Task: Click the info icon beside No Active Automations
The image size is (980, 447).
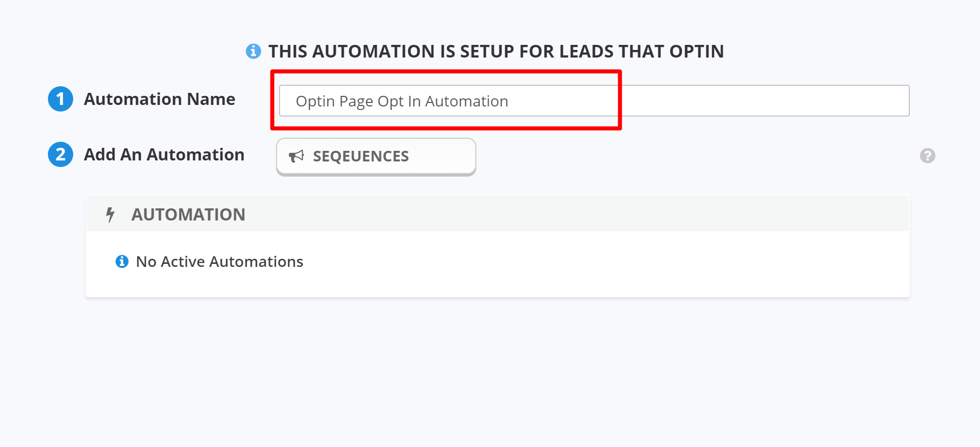Action: click(122, 261)
